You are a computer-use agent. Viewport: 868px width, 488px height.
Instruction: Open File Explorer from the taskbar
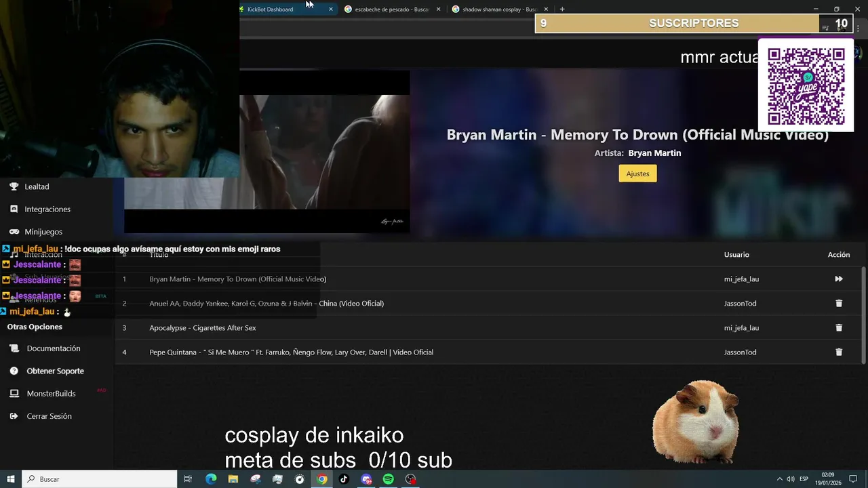pyautogui.click(x=233, y=479)
